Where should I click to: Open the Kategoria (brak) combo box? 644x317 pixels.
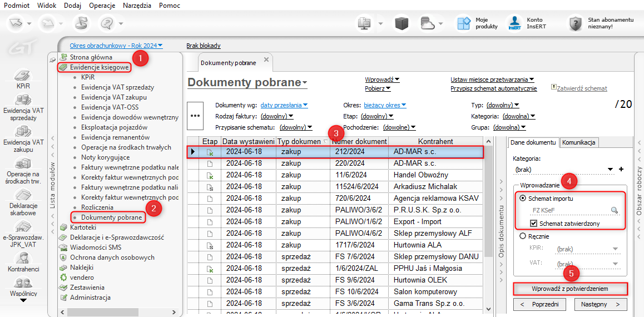563,169
